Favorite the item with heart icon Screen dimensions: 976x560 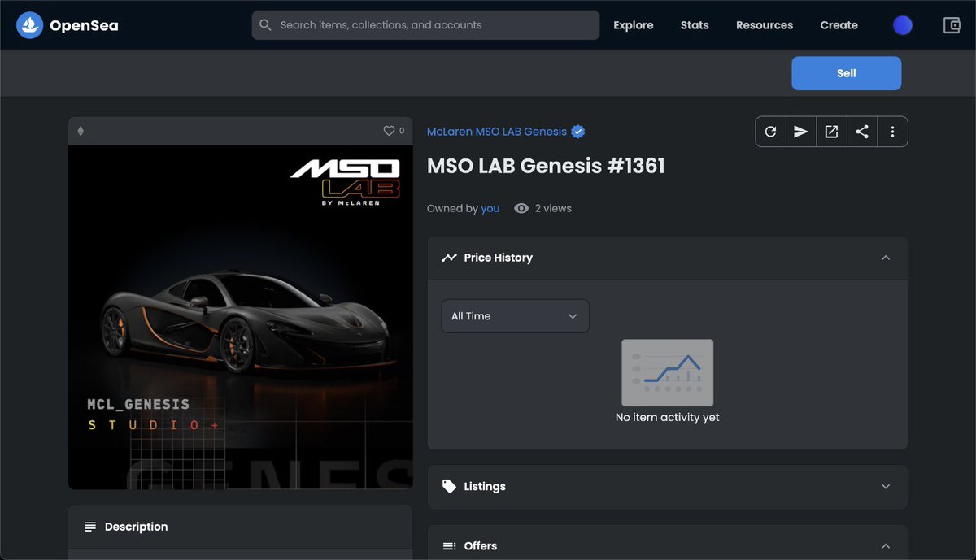point(389,131)
